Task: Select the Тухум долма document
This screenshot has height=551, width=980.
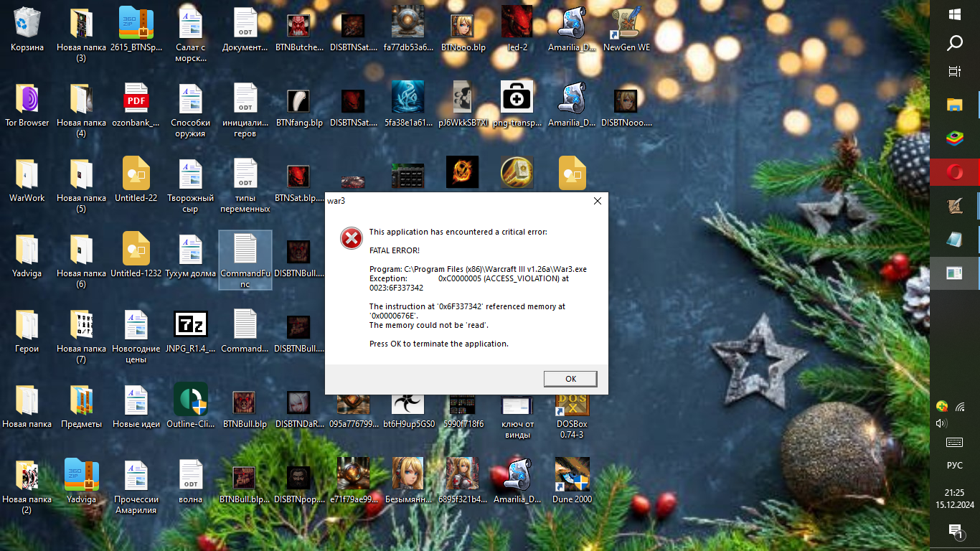Action: tap(191, 256)
